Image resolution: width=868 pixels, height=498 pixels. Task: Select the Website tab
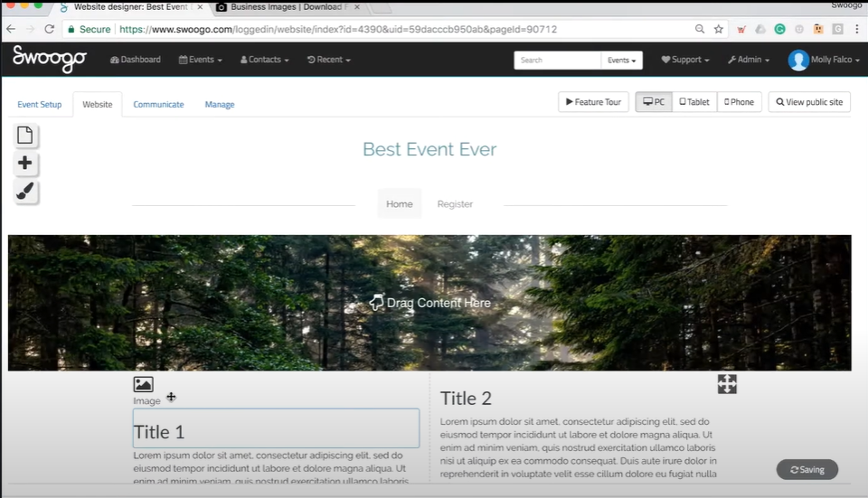pyautogui.click(x=98, y=105)
